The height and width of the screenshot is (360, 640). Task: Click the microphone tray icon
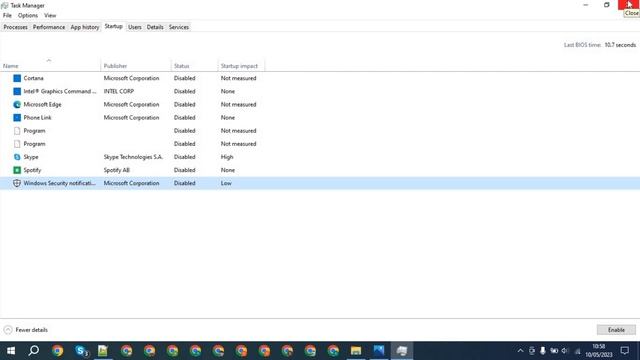pos(542,351)
